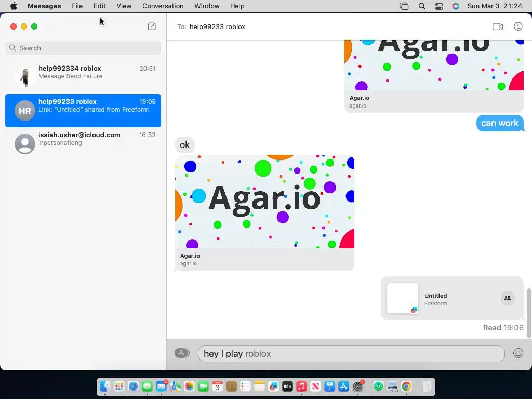Click the Freeform collaboration people icon
This screenshot has height=399, width=532.
pyautogui.click(x=508, y=298)
